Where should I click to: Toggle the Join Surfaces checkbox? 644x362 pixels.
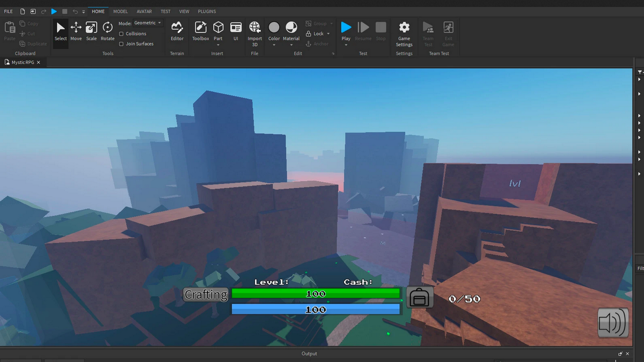coord(121,44)
